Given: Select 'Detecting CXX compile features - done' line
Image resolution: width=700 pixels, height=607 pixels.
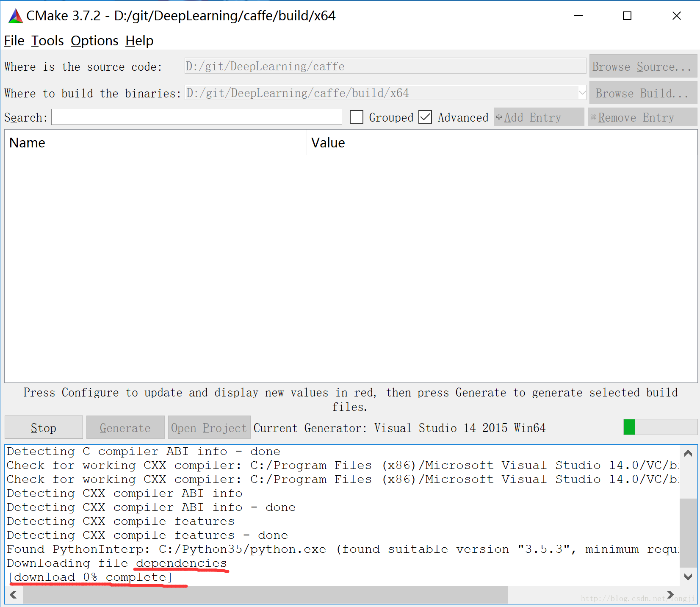Looking at the screenshot, I should tap(147, 535).
